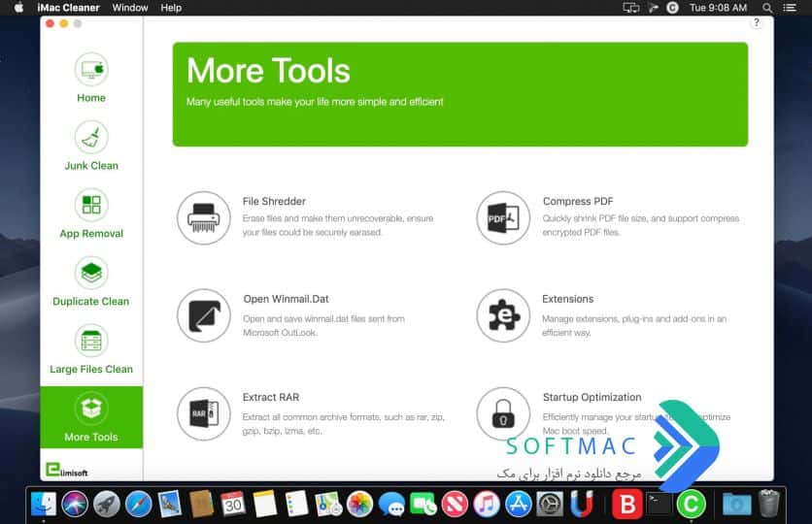Launch Siri from the dock
The height and width of the screenshot is (524, 812).
pyautogui.click(x=75, y=504)
